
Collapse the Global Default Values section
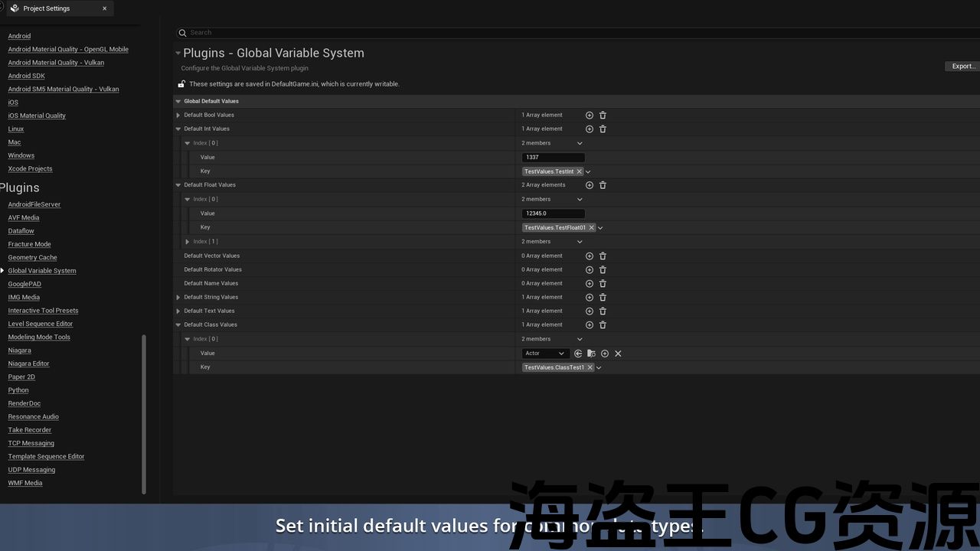click(x=178, y=101)
